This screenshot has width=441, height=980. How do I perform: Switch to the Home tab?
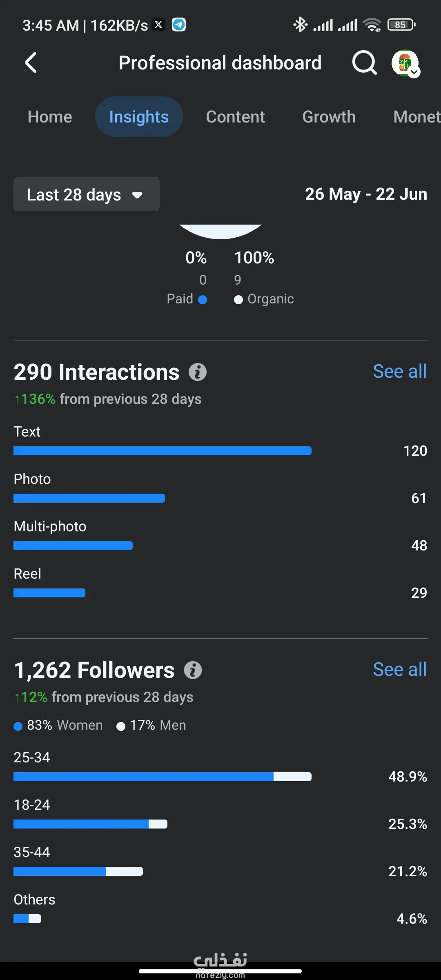tap(50, 117)
